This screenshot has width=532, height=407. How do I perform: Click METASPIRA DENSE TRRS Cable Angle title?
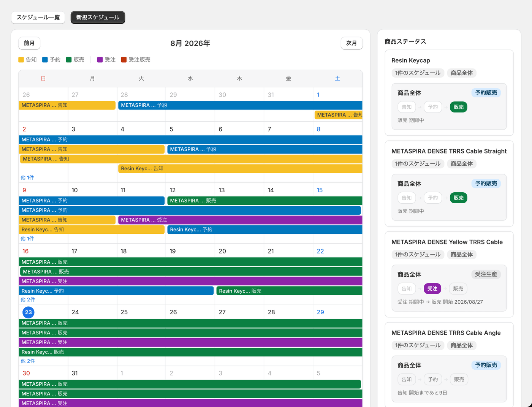click(x=446, y=333)
